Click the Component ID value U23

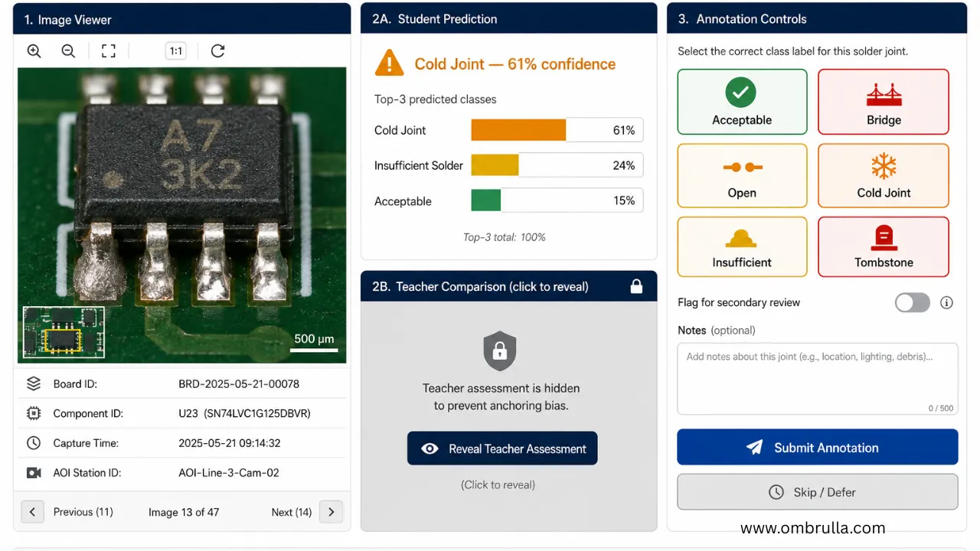pyautogui.click(x=244, y=413)
